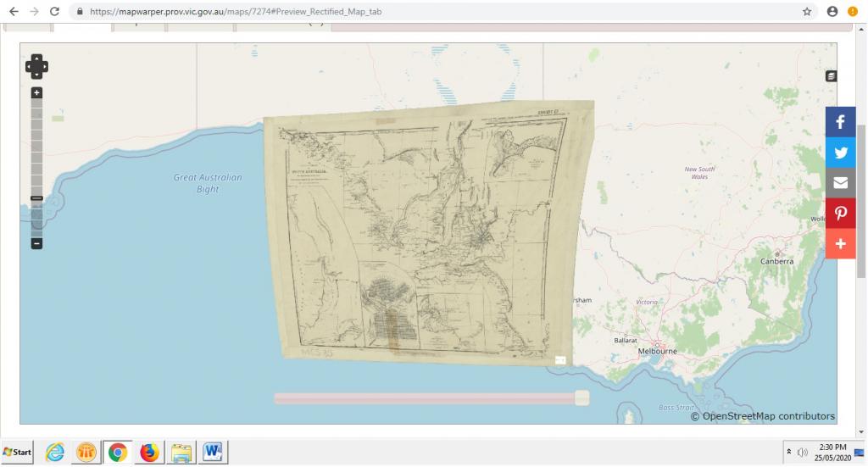Open the map layer switcher
Image resolution: width=868 pixels, height=467 pixels.
(831, 76)
